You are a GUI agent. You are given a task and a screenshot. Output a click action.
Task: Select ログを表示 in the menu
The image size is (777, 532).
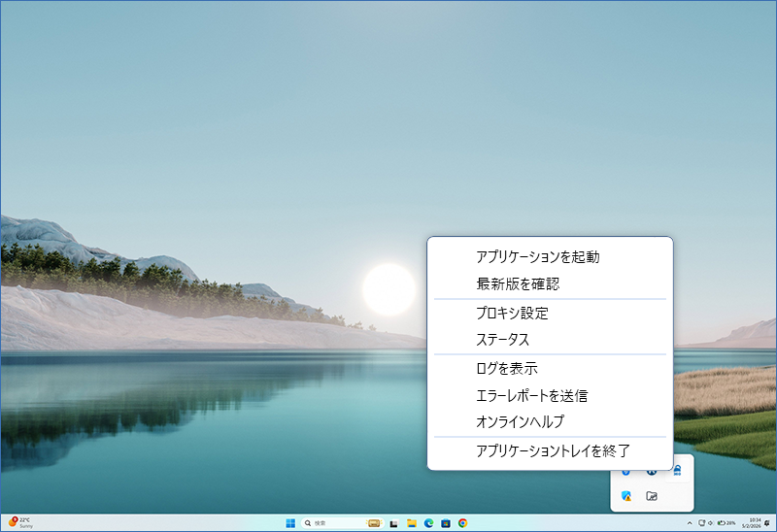506,368
